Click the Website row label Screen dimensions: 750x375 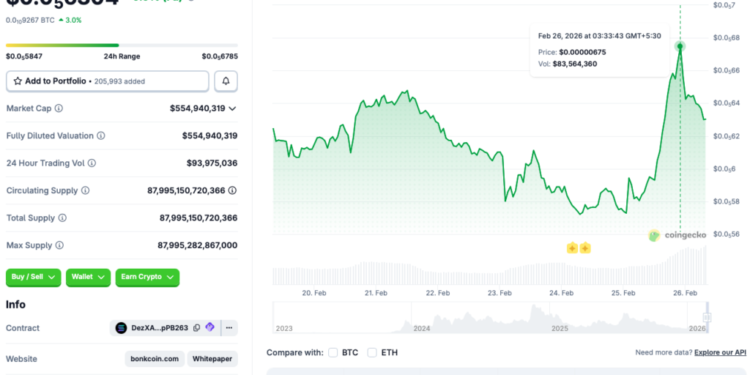pos(21,359)
